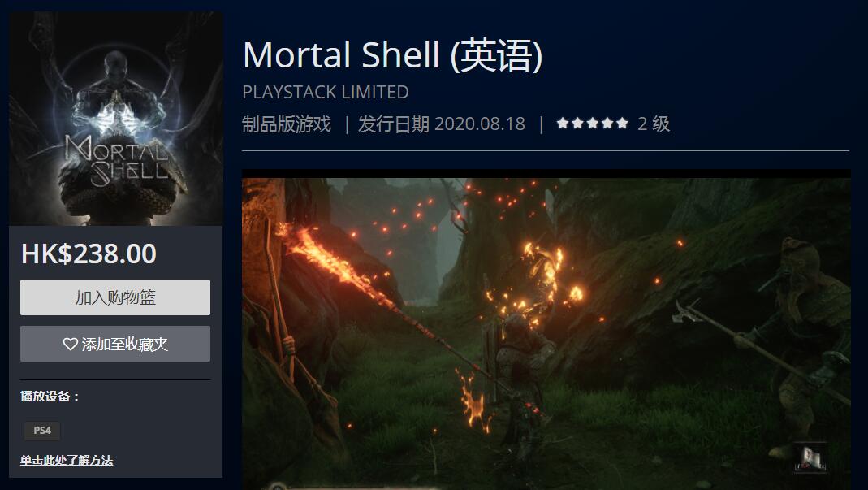Viewport: 868px width, 490px height.
Task: Click the HK$238.00 price label
Action: pos(89,254)
